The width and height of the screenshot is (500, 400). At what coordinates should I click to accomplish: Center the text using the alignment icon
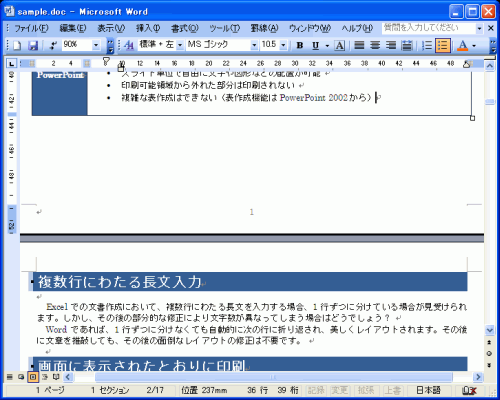[x=375, y=45]
